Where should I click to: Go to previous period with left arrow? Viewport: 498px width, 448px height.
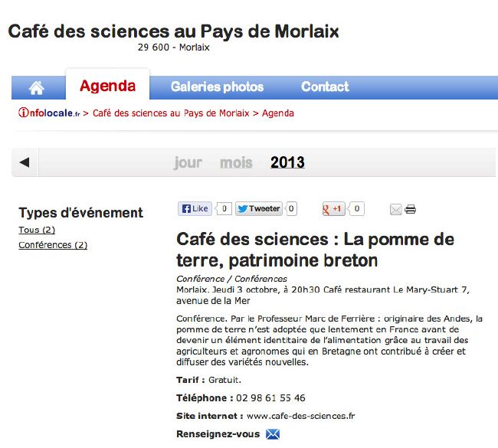point(25,162)
